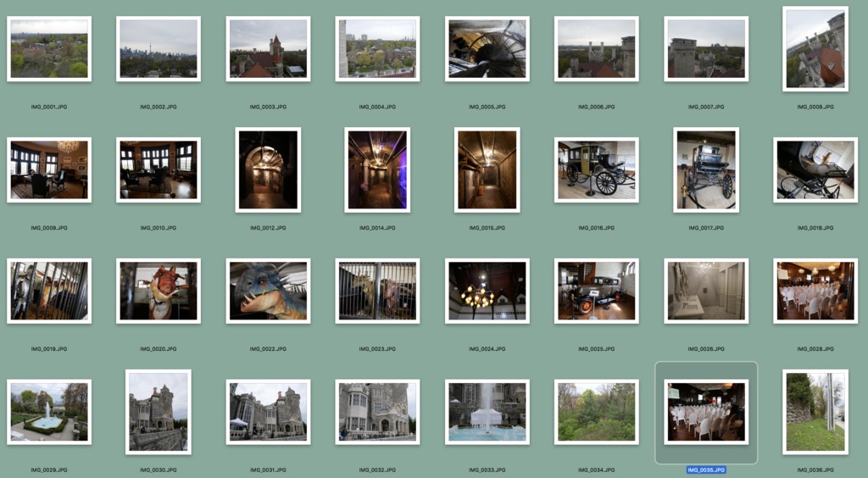Viewport: 868px width, 478px height.
Task: Select the IMG_0036.JPG grassy roadside thumbnail
Action: pyautogui.click(x=815, y=412)
